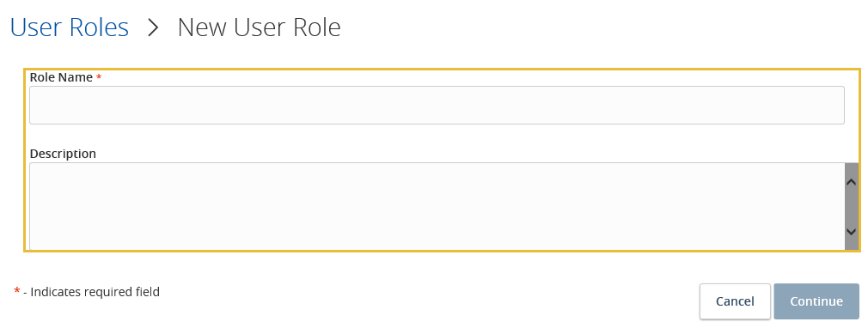Choose the white Cancel button
Image resolution: width=868 pixels, height=334 pixels.
point(735,301)
